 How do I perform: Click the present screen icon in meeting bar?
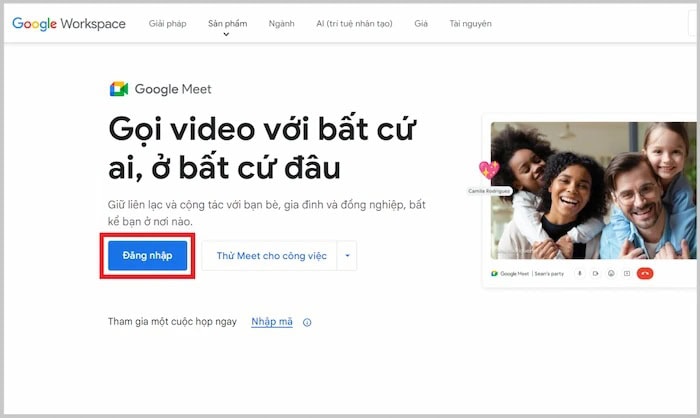626,273
